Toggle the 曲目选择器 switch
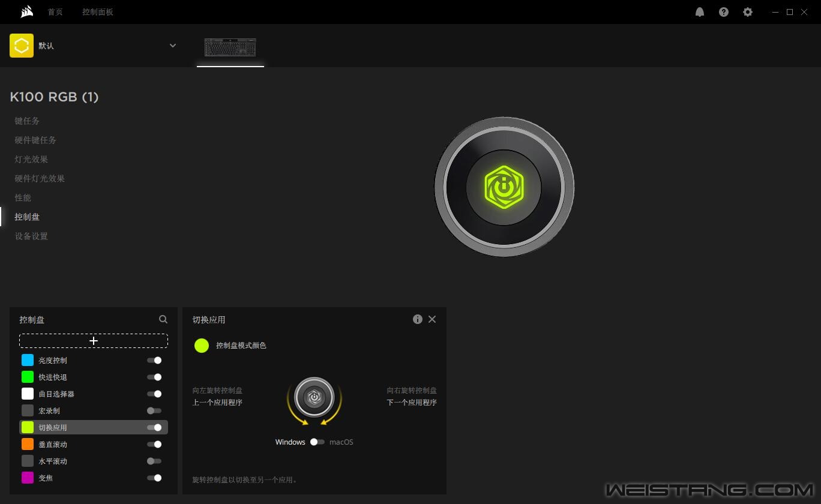 (x=154, y=394)
